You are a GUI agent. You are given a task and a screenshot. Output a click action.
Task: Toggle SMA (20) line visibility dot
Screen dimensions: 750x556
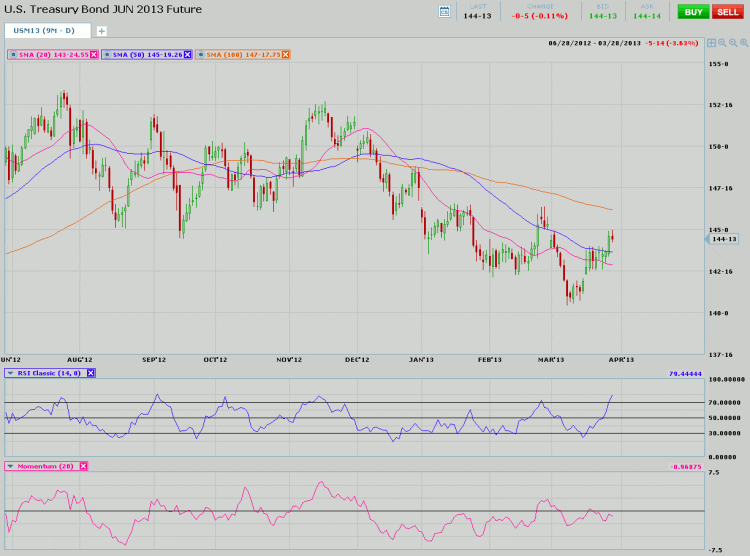[x=13, y=54]
